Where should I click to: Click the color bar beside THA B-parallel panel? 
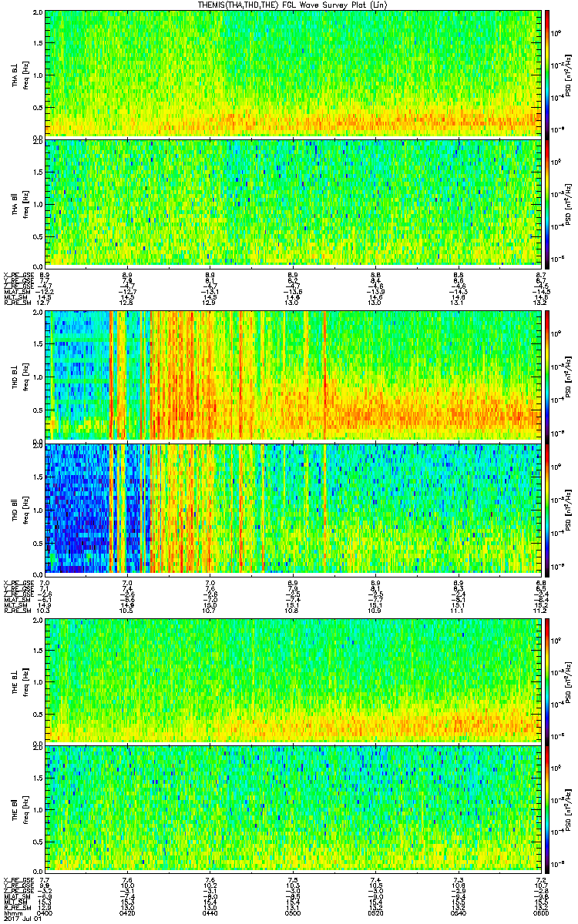pyautogui.click(x=548, y=203)
